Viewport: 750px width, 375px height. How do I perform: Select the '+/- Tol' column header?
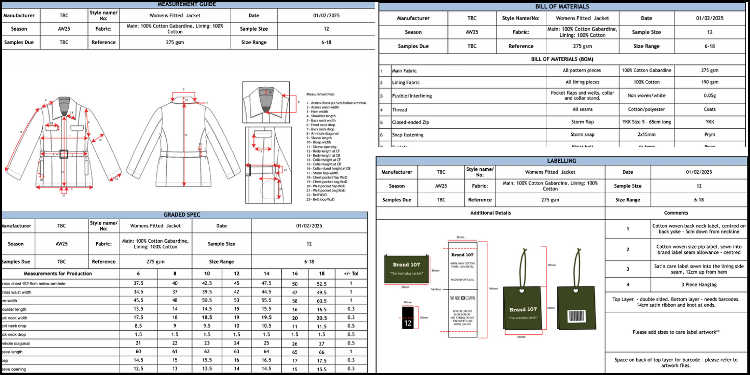[351, 274]
